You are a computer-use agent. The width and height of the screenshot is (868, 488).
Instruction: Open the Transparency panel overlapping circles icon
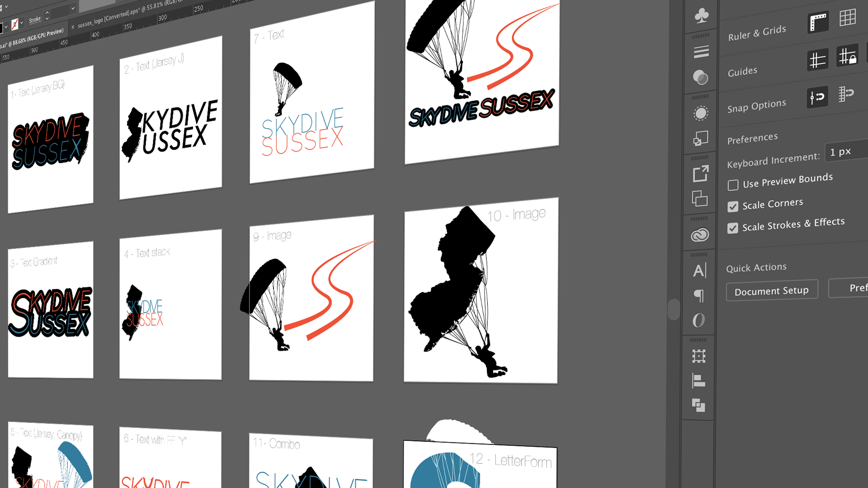(701, 78)
